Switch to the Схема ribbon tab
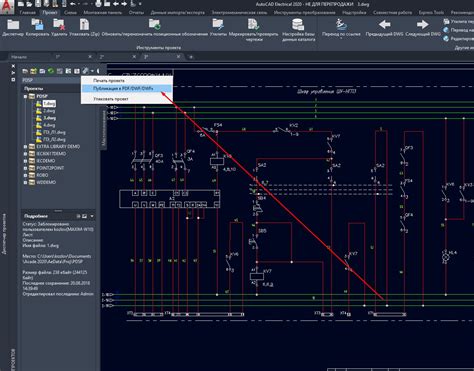The height and width of the screenshot is (371, 474). point(70,13)
